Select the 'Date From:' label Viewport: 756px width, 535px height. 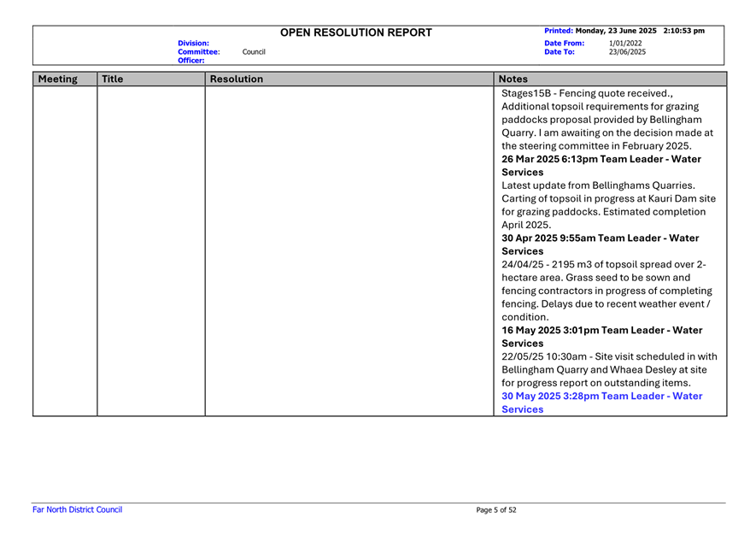(564, 44)
